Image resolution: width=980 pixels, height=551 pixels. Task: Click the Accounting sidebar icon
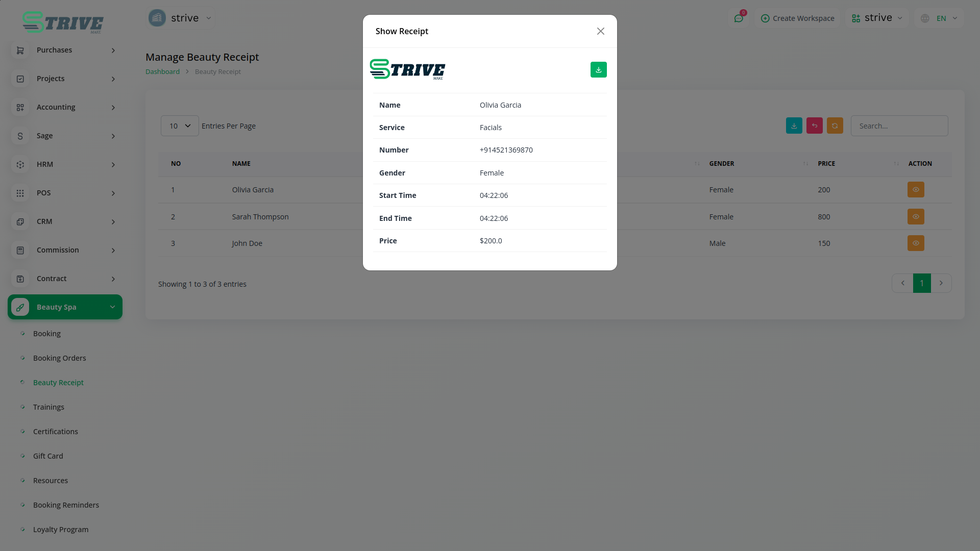click(x=20, y=108)
